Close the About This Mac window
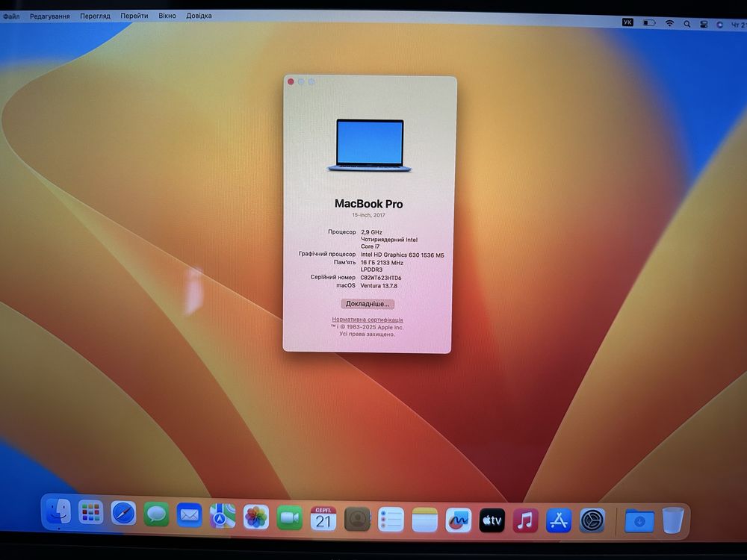 [x=291, y=82]
